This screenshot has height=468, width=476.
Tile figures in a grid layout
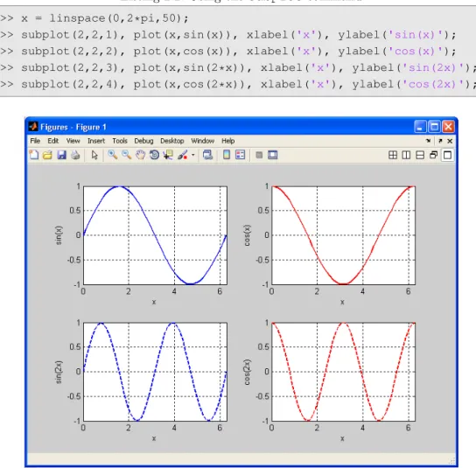[393, 155]
